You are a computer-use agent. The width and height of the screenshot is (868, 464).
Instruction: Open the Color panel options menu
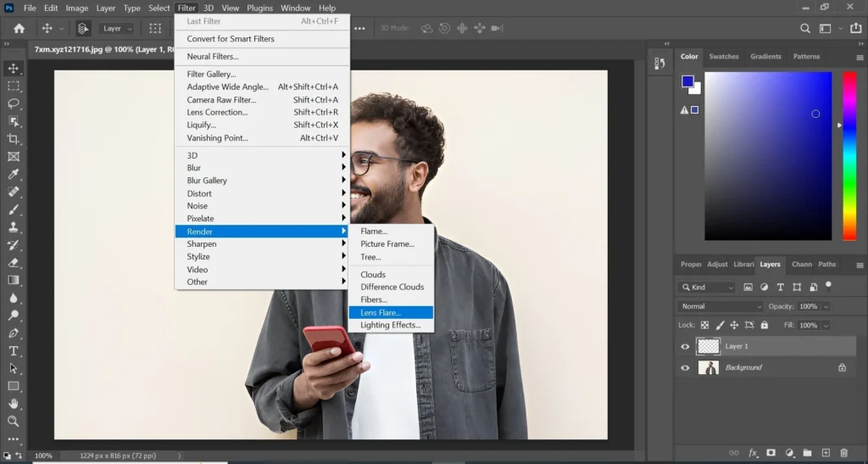click(860, 58)
